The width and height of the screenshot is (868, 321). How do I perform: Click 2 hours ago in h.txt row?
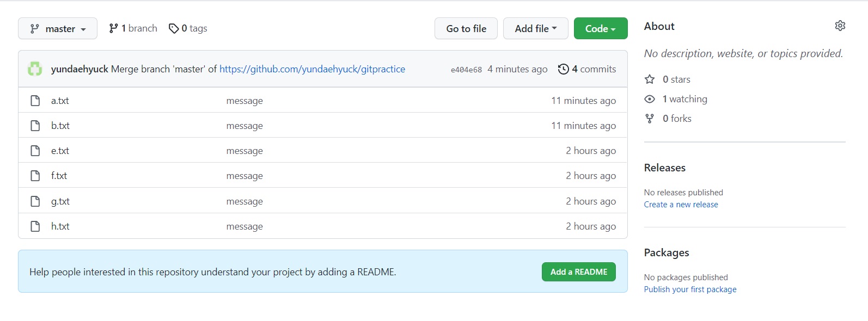click(591, 226)
